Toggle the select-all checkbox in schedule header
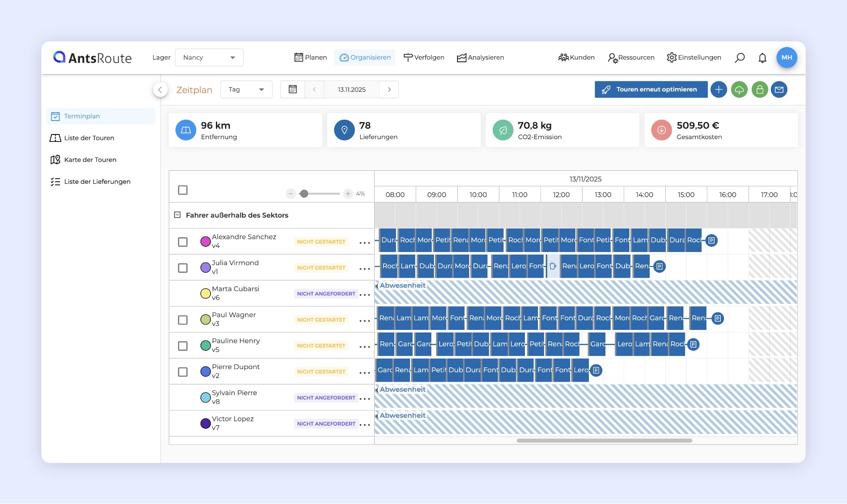Screen dimensions: 847x504 pyautogui.click(x=183, y=190)
